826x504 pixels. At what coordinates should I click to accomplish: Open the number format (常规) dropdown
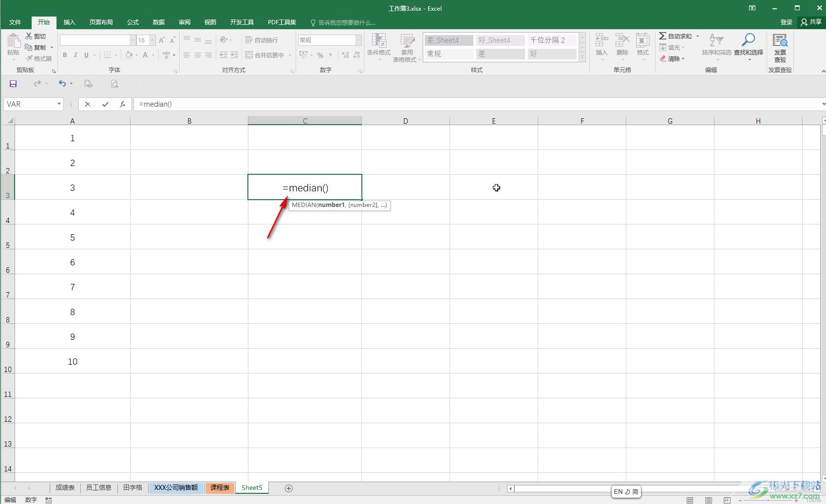tap(358, 40)
